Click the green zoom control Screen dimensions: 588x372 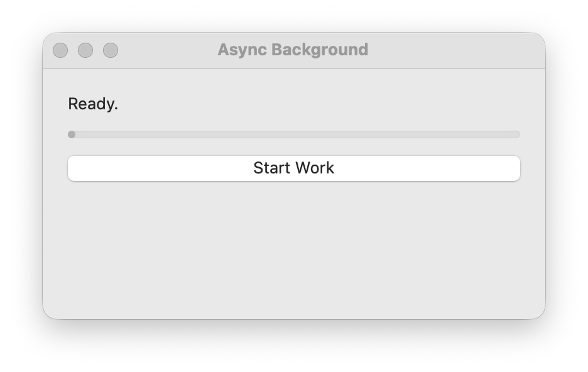tap(111, 50)
